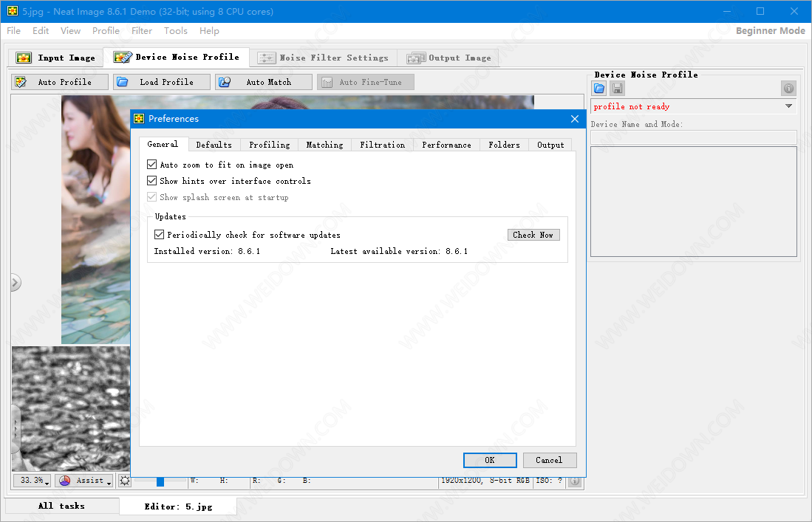Image resolution: width=812 pixels, height=522 pixels.
Task: Click the grayscale noise preview thumbnail
Action: tap(71, 409)
